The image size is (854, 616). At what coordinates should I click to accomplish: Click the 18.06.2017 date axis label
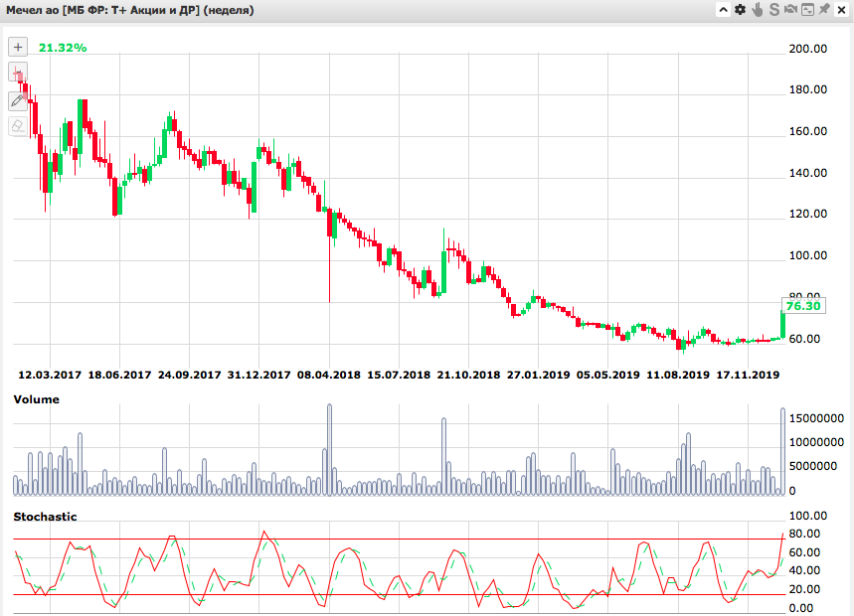point(119,375)
